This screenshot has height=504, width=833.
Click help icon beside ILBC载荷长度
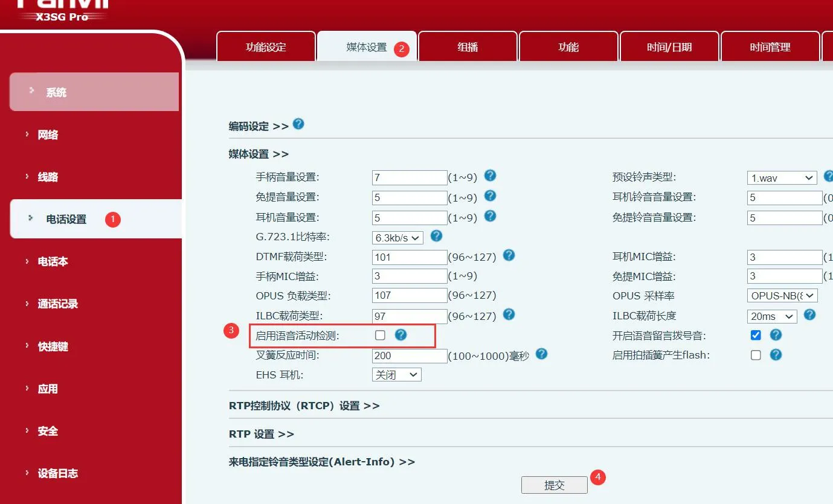[x=809, y=314]
